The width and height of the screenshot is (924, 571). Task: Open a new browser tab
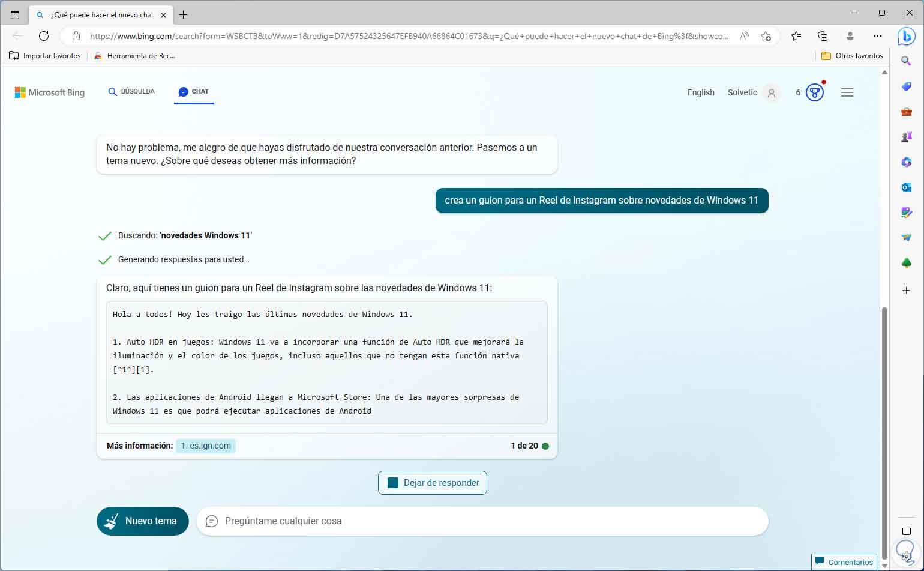point(183,15)
